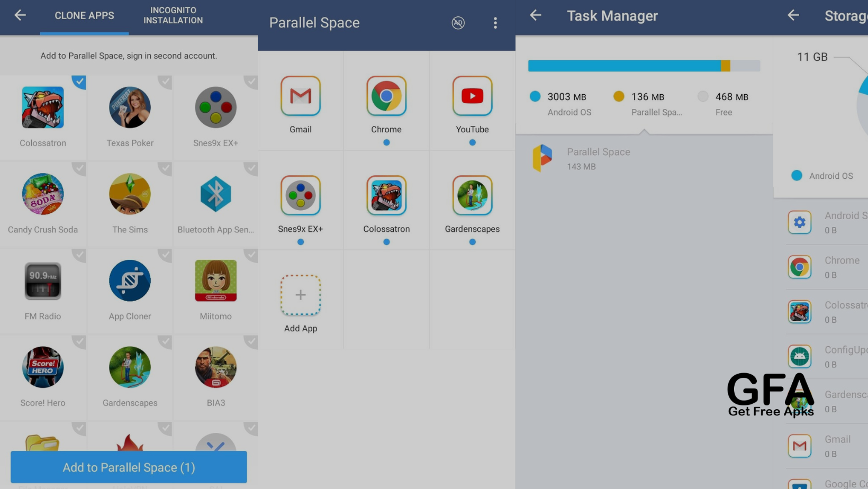Open the Android settings gear entry in Storage

(800, 222)
